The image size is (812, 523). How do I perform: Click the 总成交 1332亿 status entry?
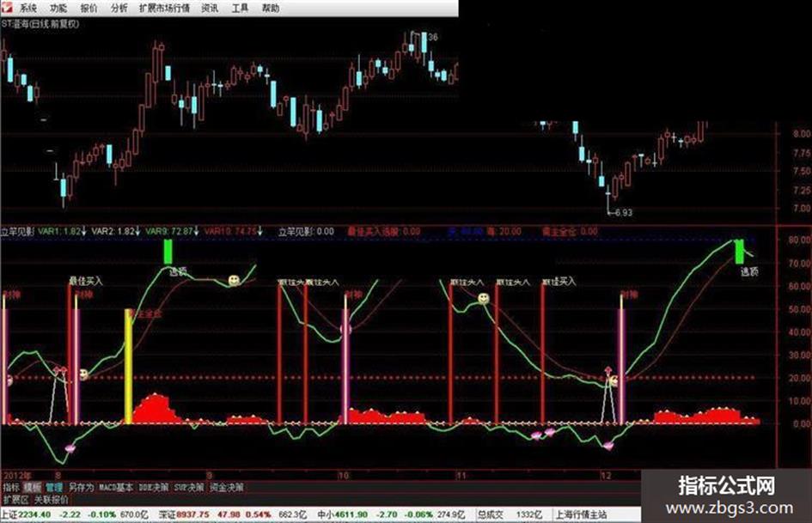pos(510,514)
